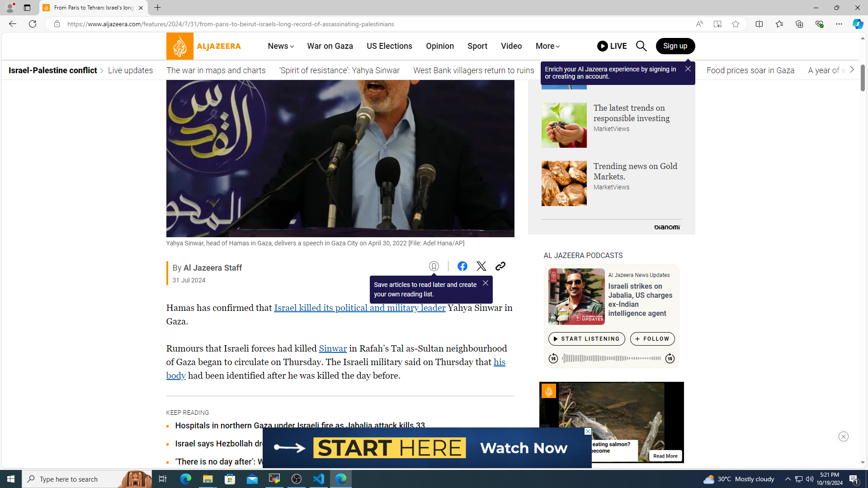Open Browser essentials icon
The width and height of the screenshot is (868, 488).
click(x=819, y=24)
